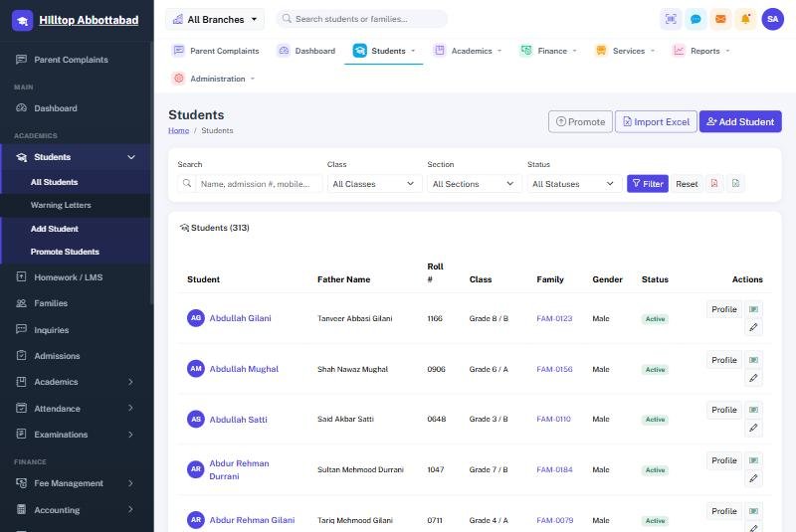The width and height of the screenshot is (796, 532).
Task: Expand the Accounting sidebar group
Action: 77,510
